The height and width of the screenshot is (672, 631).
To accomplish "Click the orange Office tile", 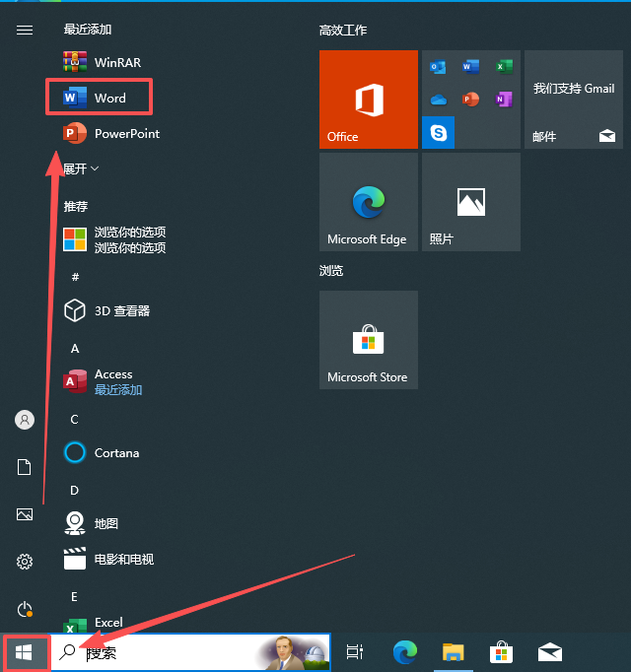I will [369, 100].
